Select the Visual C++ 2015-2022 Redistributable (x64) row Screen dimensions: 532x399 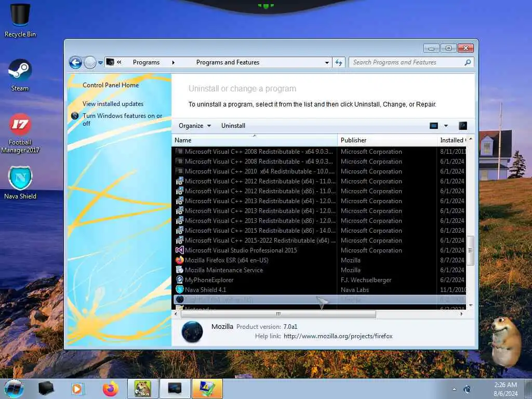pyautogui.click(x=319, y=240)
